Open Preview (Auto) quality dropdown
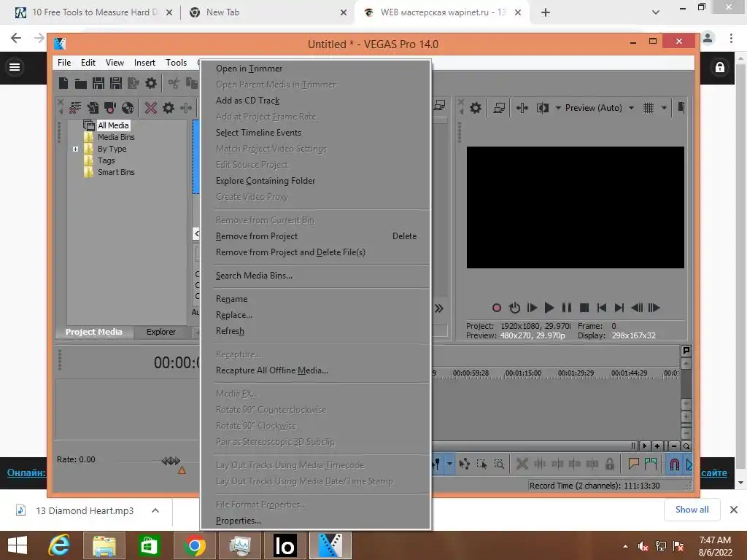This screenshot has width=747, height=560. [600, 108]
